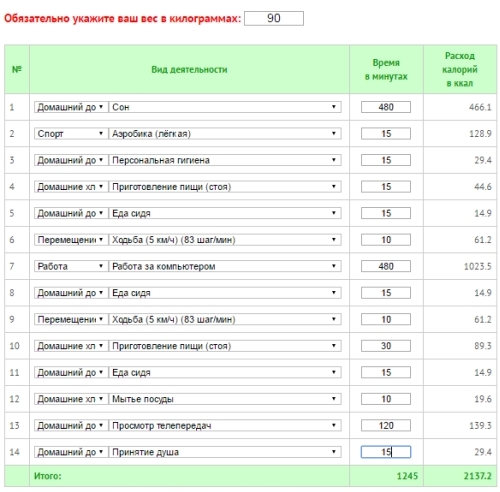Open 'Просмотр телепередач' activity dropdown

[225, 425]
